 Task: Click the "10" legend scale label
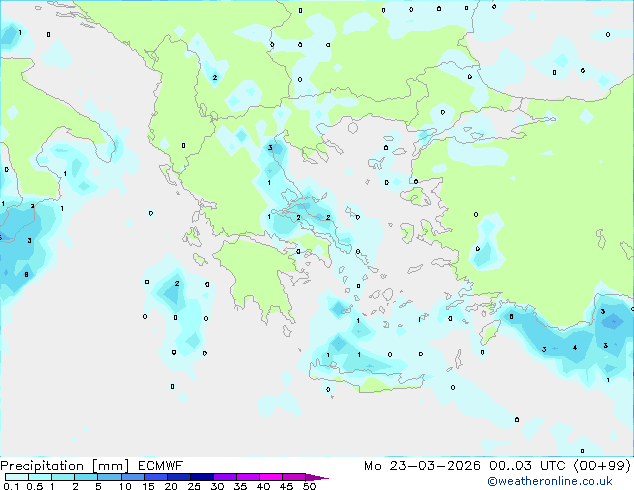coord(125,486)
